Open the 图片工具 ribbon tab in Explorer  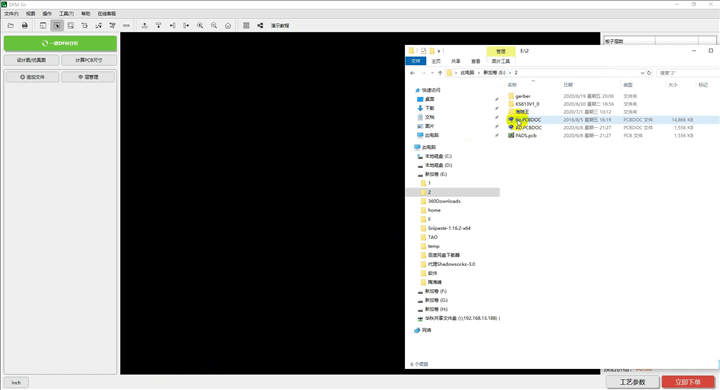501,61
